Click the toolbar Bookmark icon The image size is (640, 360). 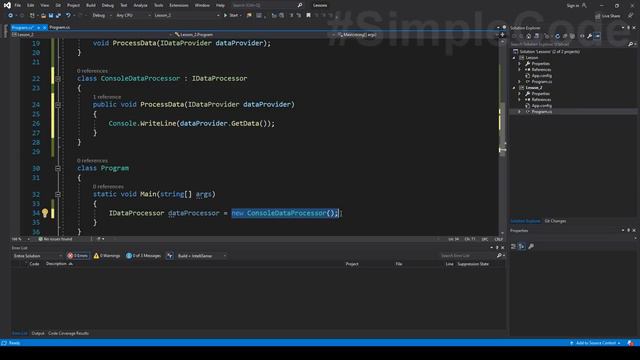[x=308, y=15]
